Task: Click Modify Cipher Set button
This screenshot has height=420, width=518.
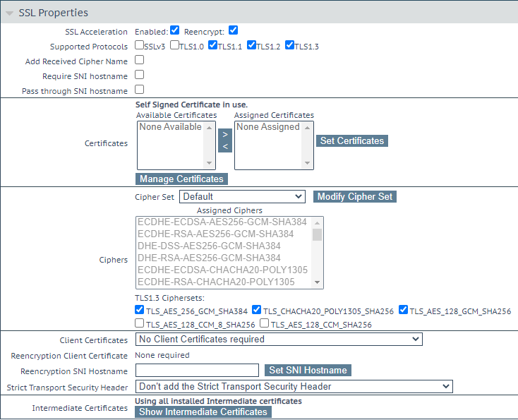Action: point(355,197)
